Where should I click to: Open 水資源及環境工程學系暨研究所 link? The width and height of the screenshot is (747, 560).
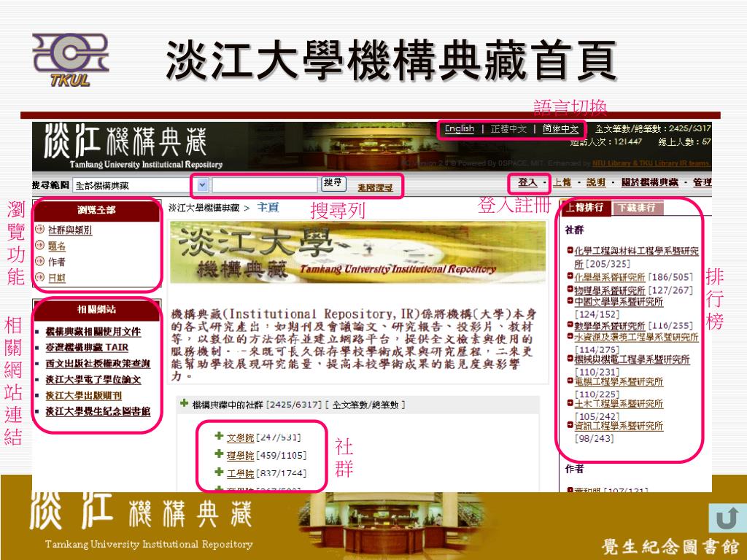tap(636, 337)
